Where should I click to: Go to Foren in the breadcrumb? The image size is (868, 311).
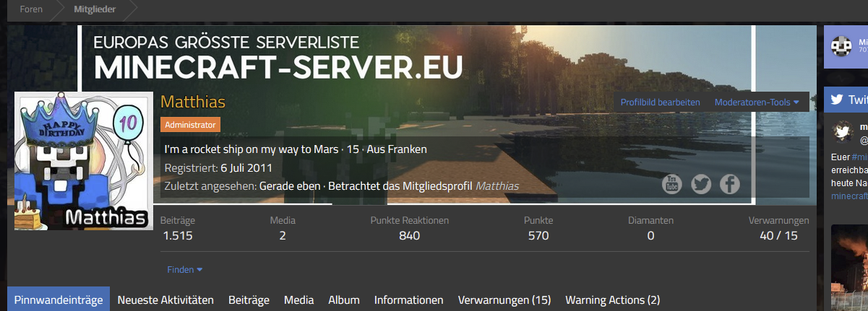(30, 10)
